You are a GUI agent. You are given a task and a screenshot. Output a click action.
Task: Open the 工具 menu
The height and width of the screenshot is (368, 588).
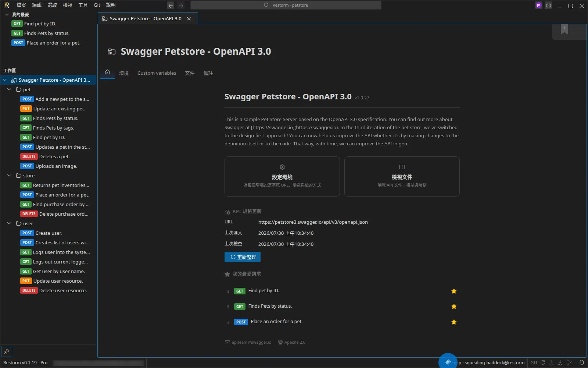coord(83,5)
